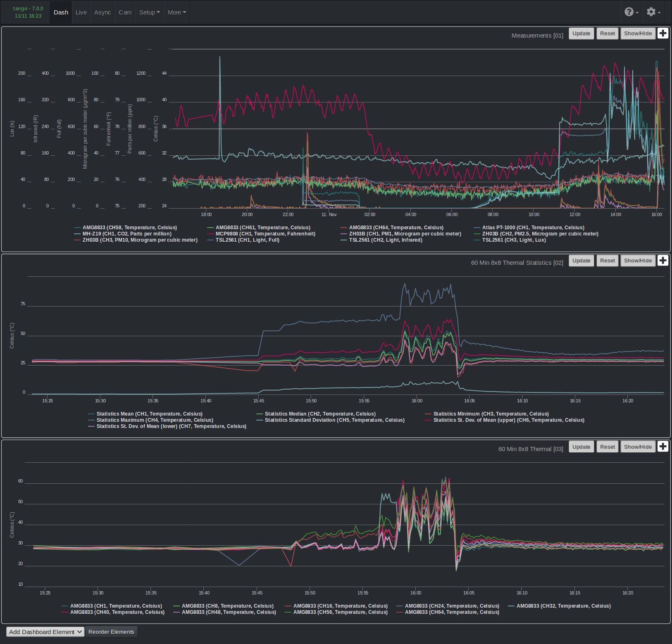
Task: Click the plus icon on Measurements panel
Action: point(663,33)
